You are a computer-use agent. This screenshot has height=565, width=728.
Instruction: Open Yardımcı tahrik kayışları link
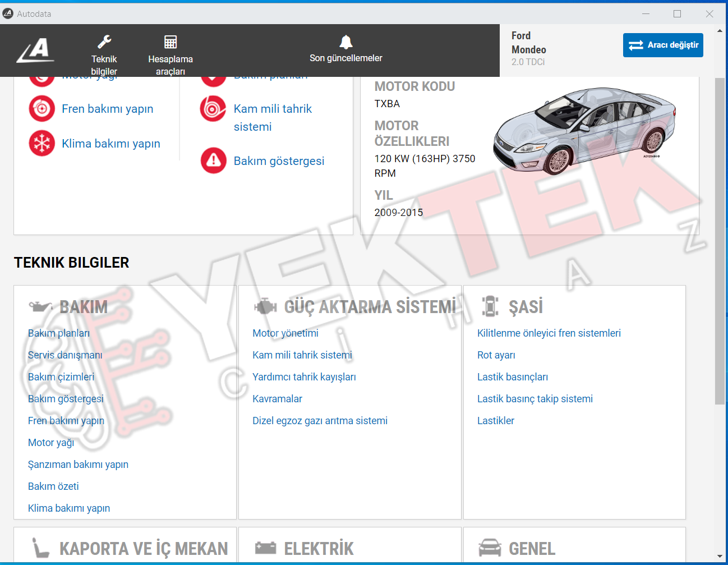pyautogui.click(x=304, y=377)
